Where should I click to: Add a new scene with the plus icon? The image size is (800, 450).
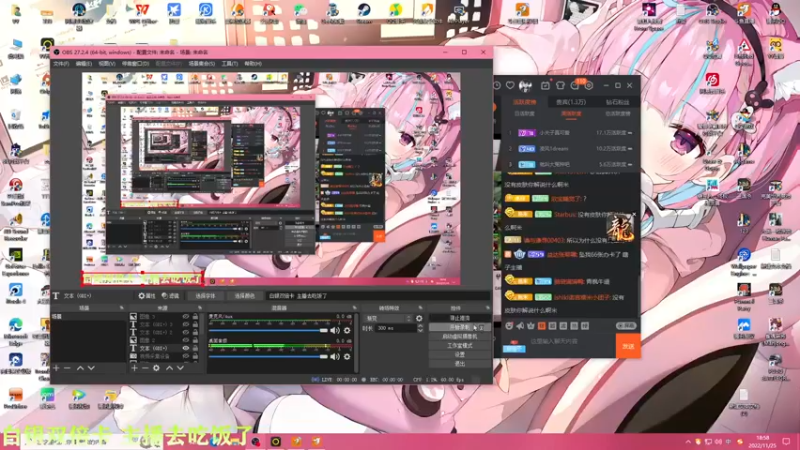(x=56, y=368)
